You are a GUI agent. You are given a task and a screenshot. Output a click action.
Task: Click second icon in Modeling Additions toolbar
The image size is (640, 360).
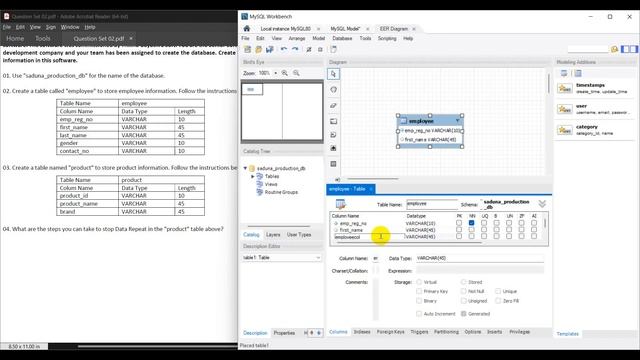pos(578,73)
